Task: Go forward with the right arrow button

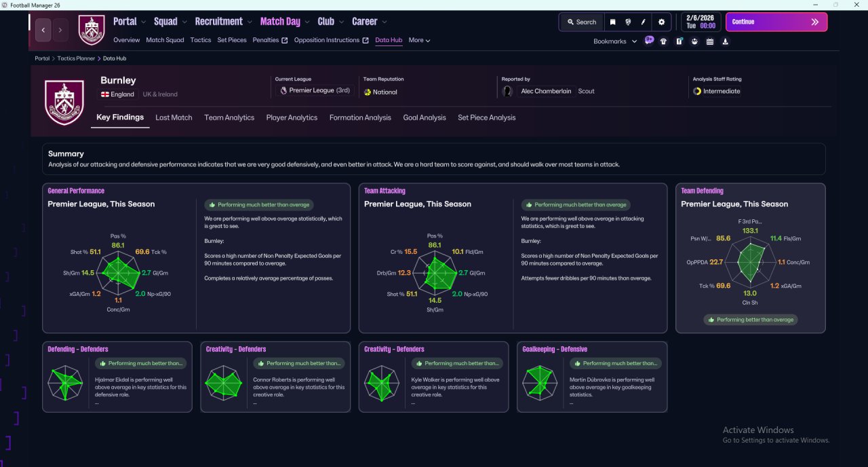Action: point(60,30)
